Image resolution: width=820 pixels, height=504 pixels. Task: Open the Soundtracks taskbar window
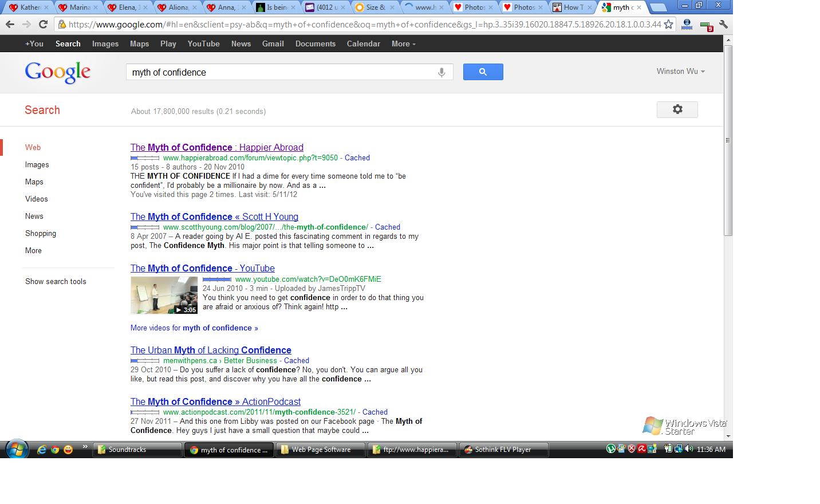coord(137,450)
